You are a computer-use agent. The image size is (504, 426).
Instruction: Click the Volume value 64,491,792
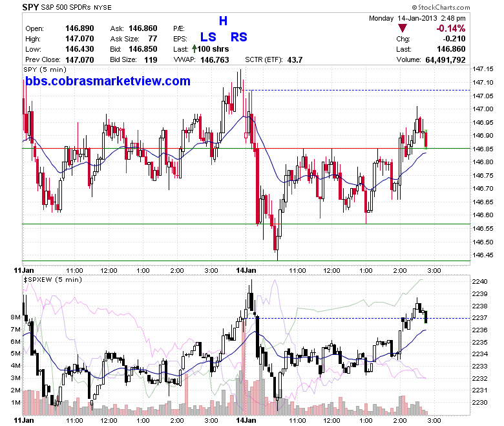point(445,60)
